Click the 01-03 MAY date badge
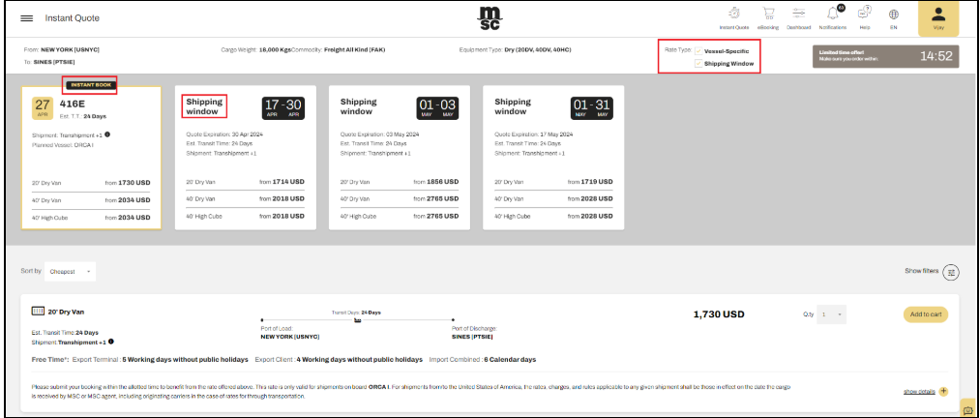 pos(437,106)
